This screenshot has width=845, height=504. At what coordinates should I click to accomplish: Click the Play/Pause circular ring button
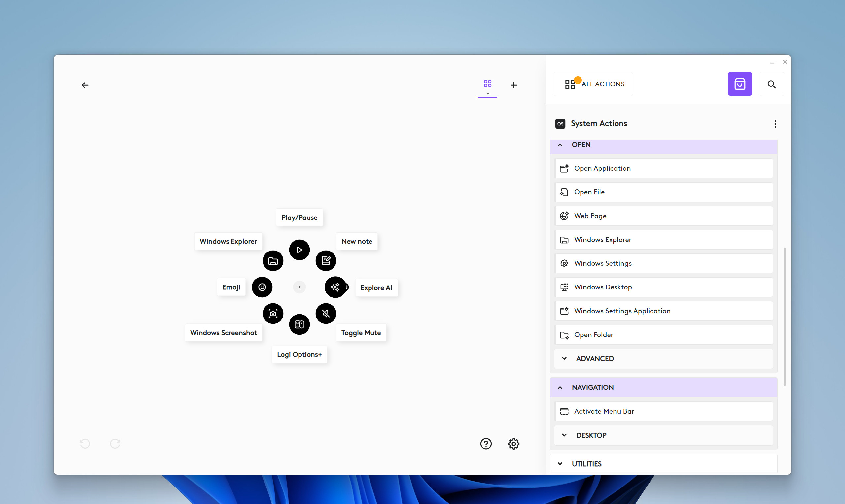(x=299, y=250)
